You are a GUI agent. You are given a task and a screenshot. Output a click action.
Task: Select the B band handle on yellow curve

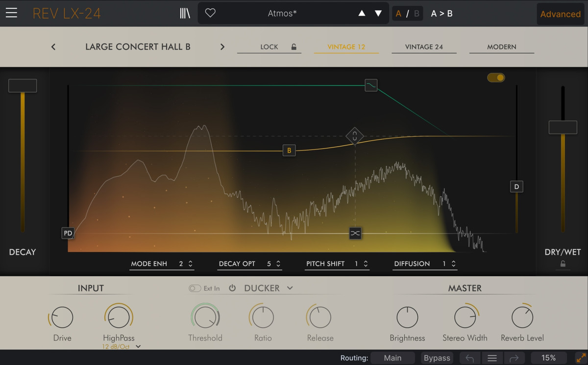coord(289,150)
